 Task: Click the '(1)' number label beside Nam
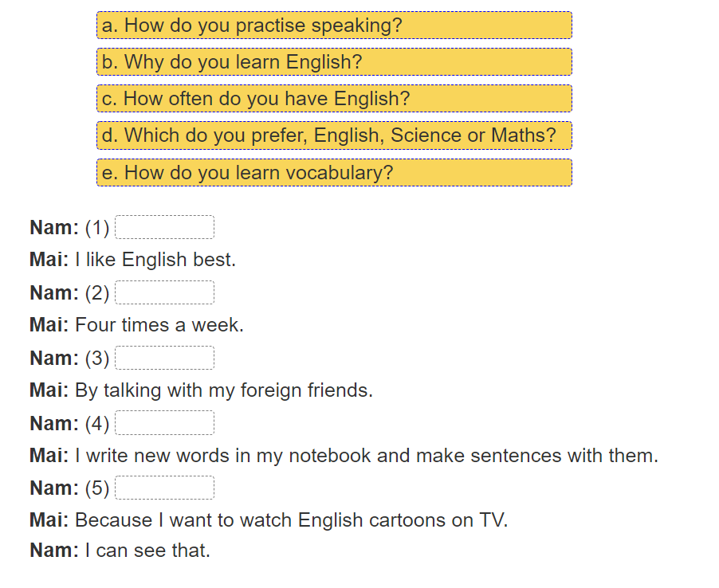point(97,228)
